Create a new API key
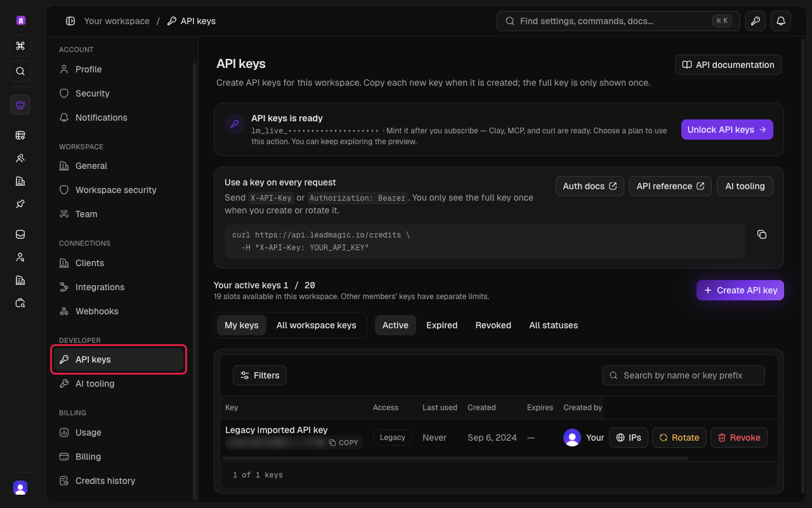812x508 pixels. click(740, 290)
